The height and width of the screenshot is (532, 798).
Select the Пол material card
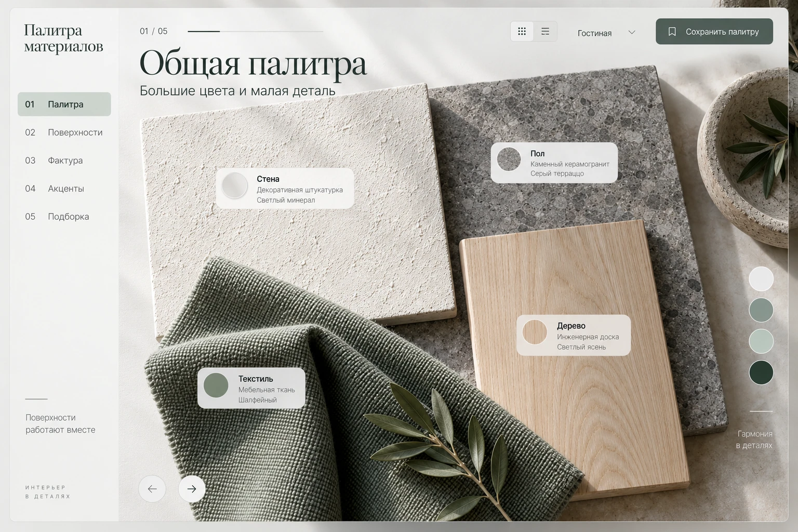pos(554,163)
